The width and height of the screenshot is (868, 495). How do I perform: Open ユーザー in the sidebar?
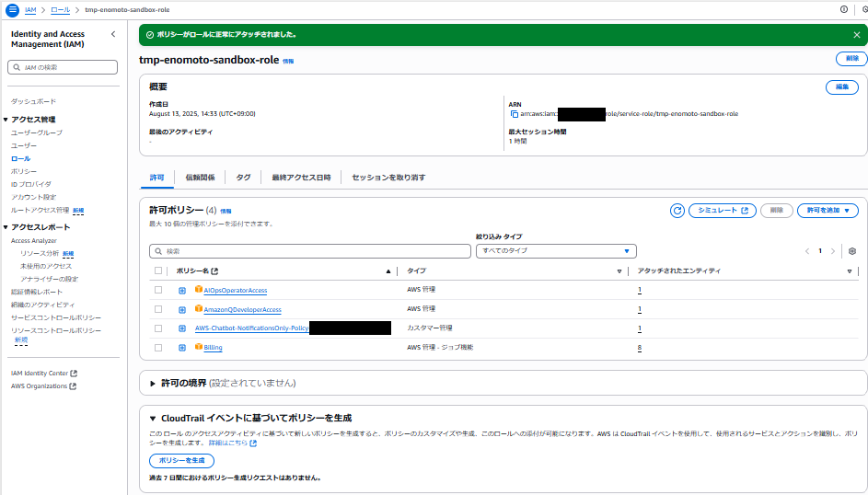pos(24,145)
